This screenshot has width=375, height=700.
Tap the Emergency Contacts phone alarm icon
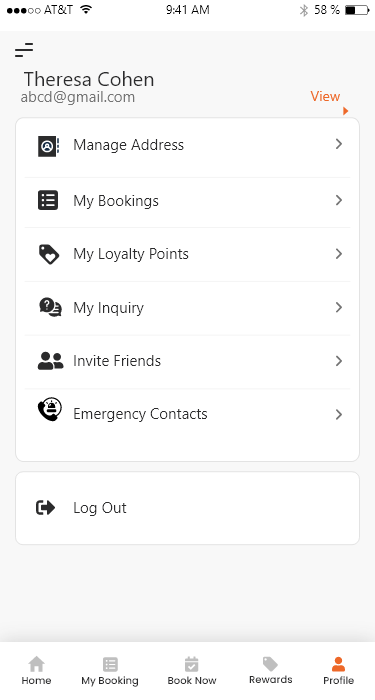[x=50, y=410]
